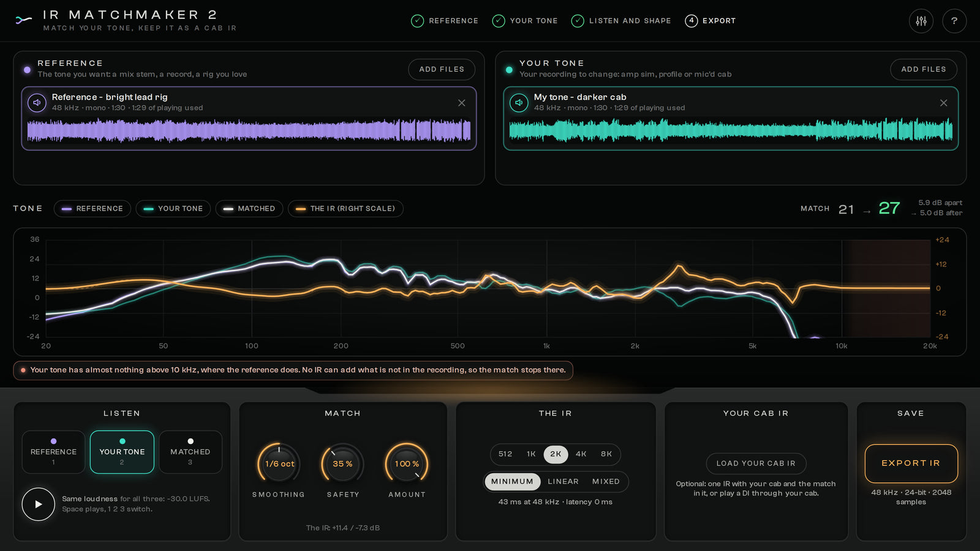Viewport: 980px width, 551px height.
Task: Set IR length to 8K
Action: pyautogui.click(x=606, y=454)
